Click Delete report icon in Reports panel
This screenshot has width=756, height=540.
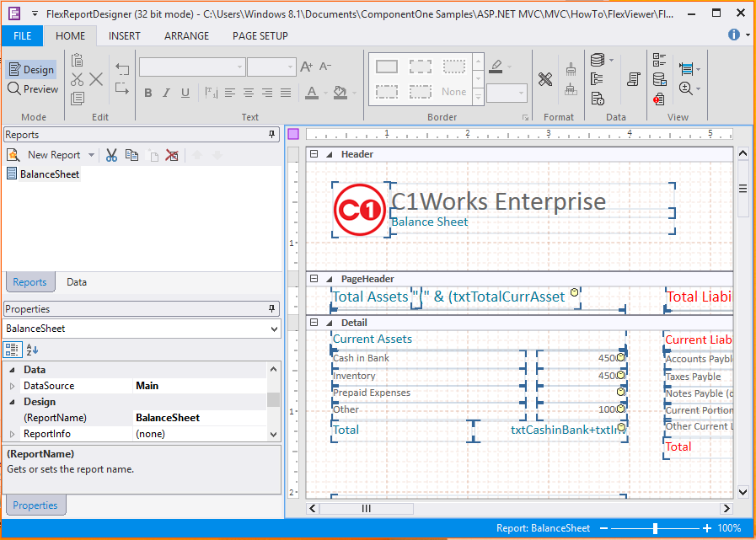click(x=172, y=155)
